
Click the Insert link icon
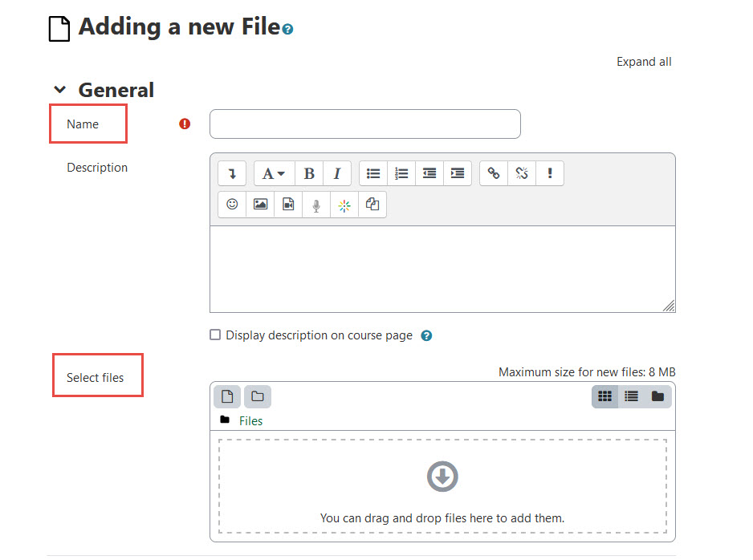point(493,173)
